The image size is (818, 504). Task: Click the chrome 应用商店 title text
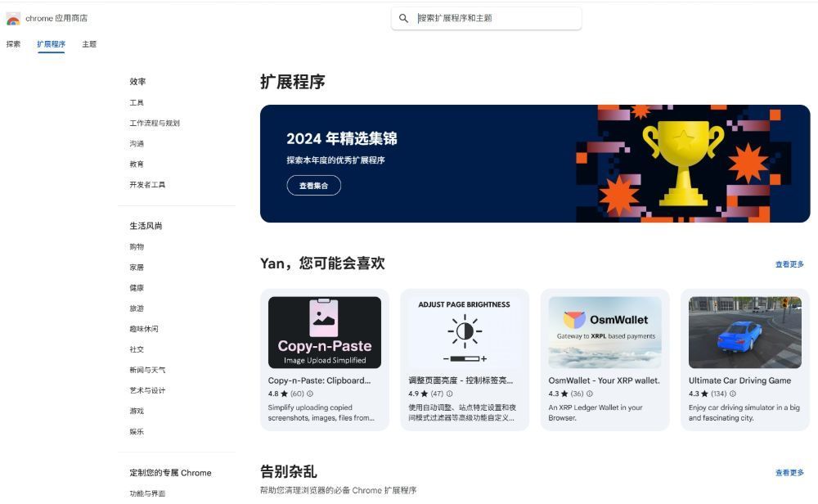[x=56, y=18]
